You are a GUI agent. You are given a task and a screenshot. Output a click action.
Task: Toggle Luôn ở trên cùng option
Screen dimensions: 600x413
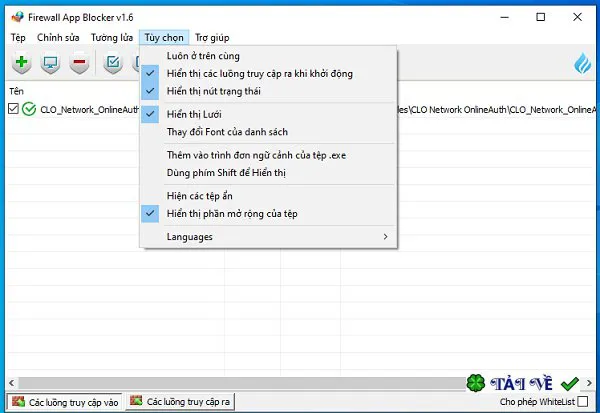tap(269, 56)
